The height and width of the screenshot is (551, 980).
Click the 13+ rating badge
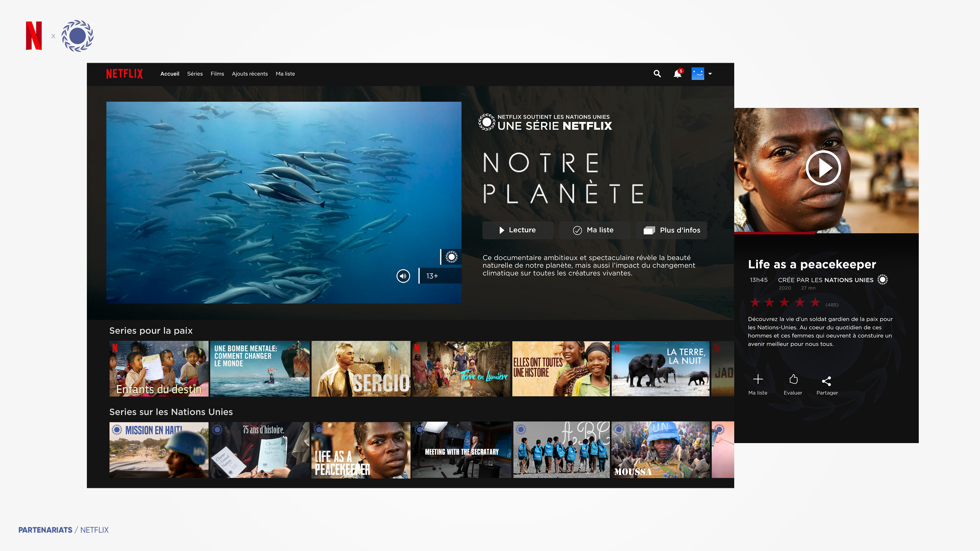coord(440,276)
